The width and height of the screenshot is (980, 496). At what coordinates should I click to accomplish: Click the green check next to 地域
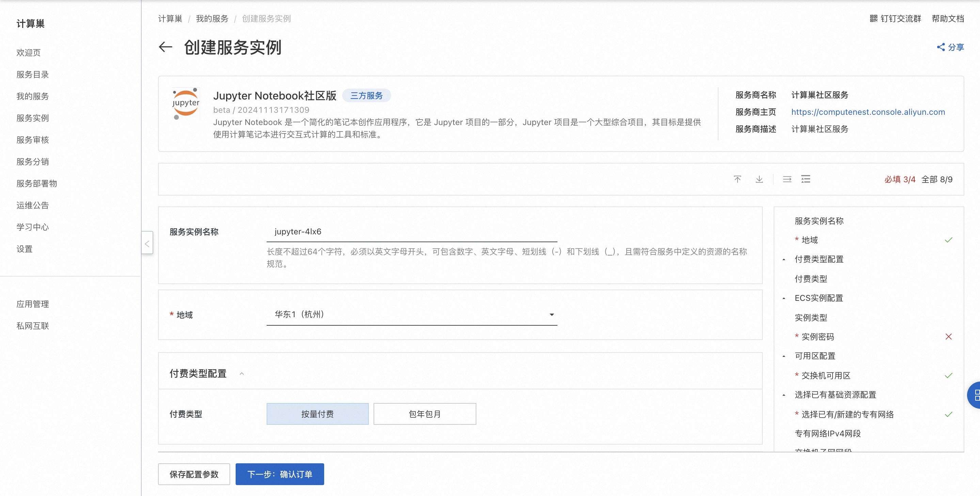tap(948, 240)
